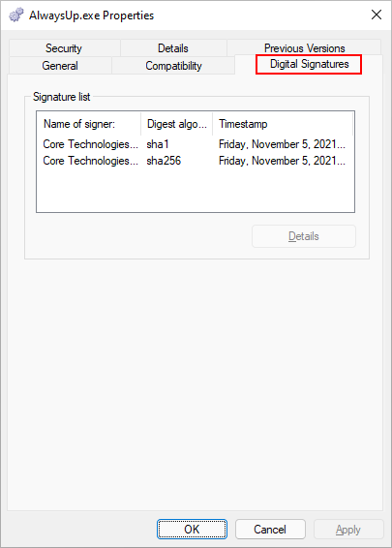Confirm with the OK button
This screenshot has width=392, height=548.
point(192,530)
